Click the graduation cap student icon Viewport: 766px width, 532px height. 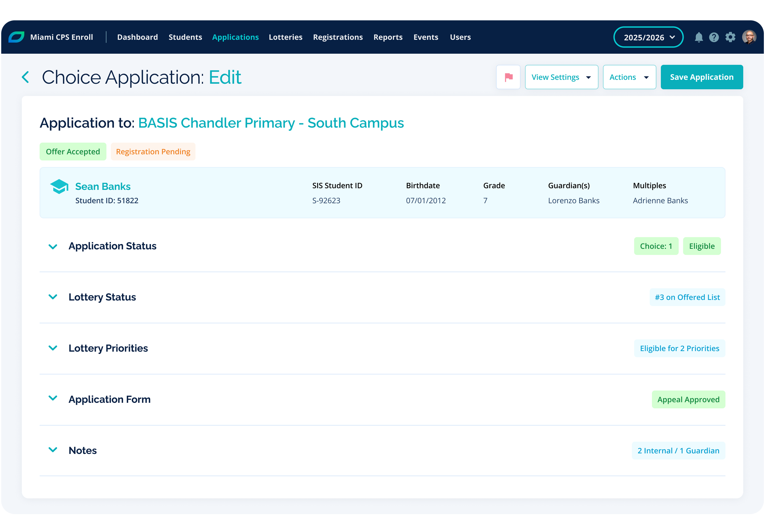59,186
